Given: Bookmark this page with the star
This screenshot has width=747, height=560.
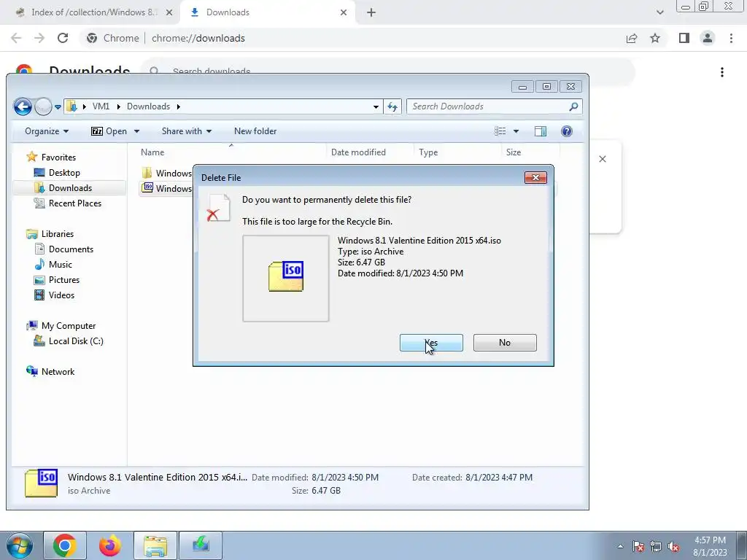Looking at the screenshot, I should coord(655,38).
